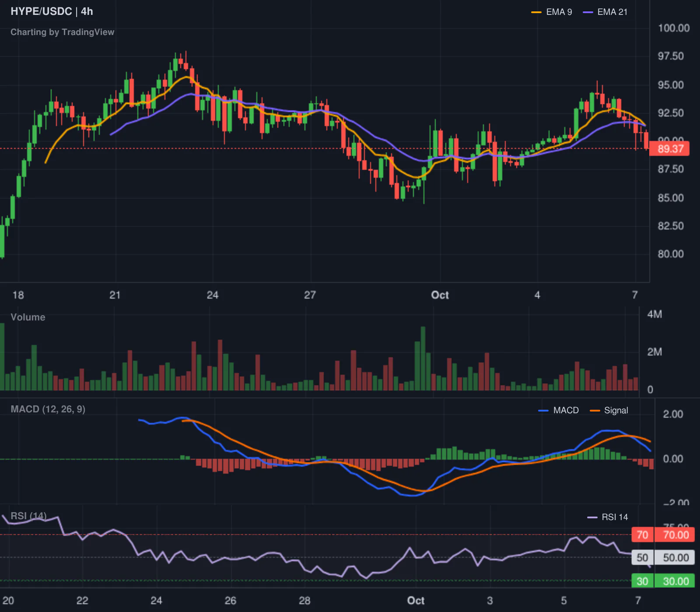Click the purple EMA 21 legend line swatch

pyautogui.click(x=588, y=12)
